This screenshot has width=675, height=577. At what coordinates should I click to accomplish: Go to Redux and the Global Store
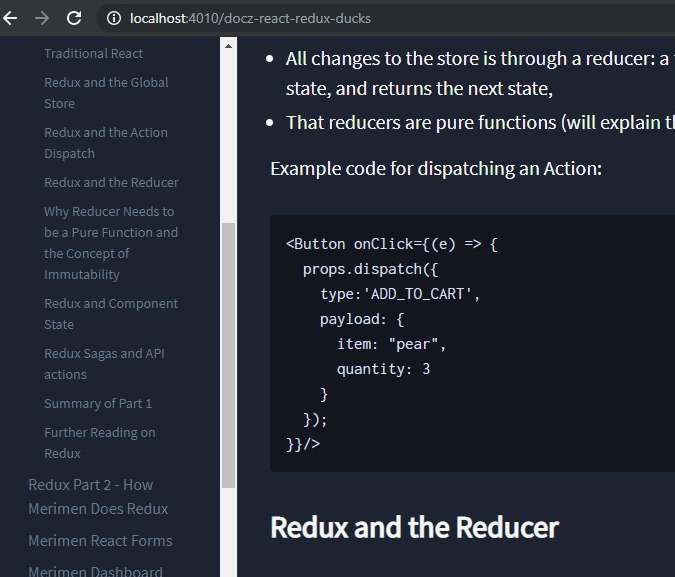point(106,93)
